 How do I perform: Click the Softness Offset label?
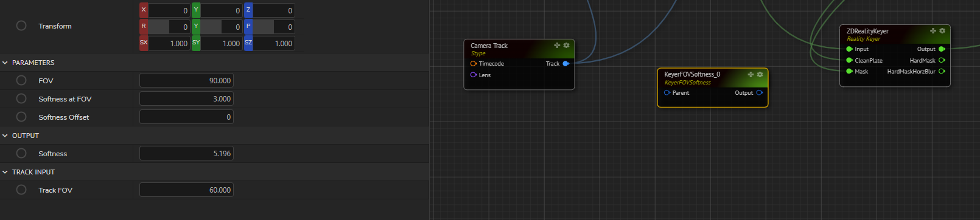tap(64, 117)
